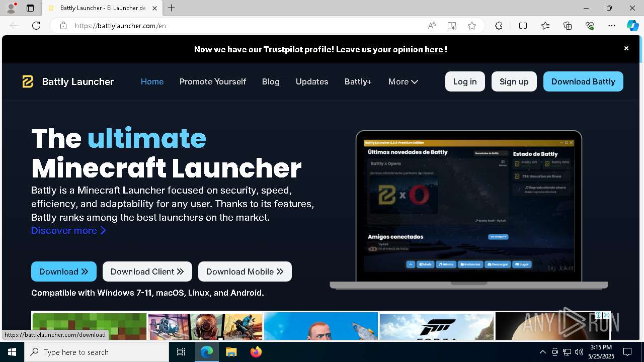Dismiss the Trustpilot announcement banner
Screen dimensions: 644x362
coord(626,48)
